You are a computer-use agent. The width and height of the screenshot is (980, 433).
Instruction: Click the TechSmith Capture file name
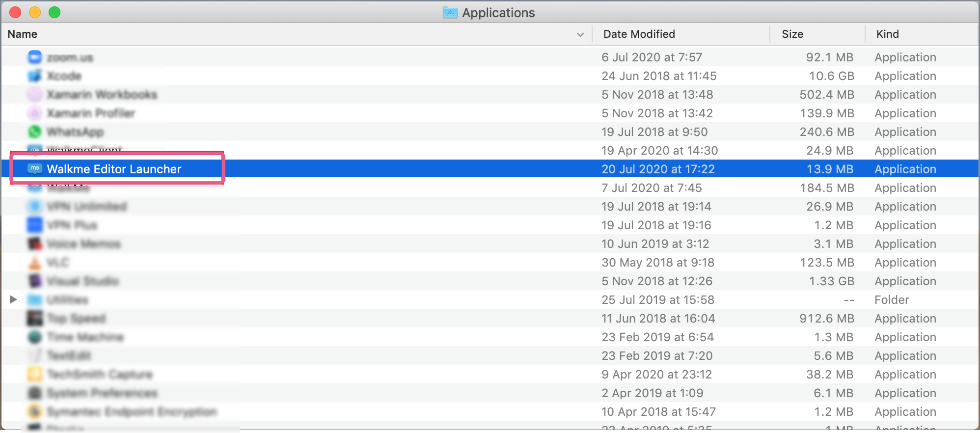tap(100, 375)
